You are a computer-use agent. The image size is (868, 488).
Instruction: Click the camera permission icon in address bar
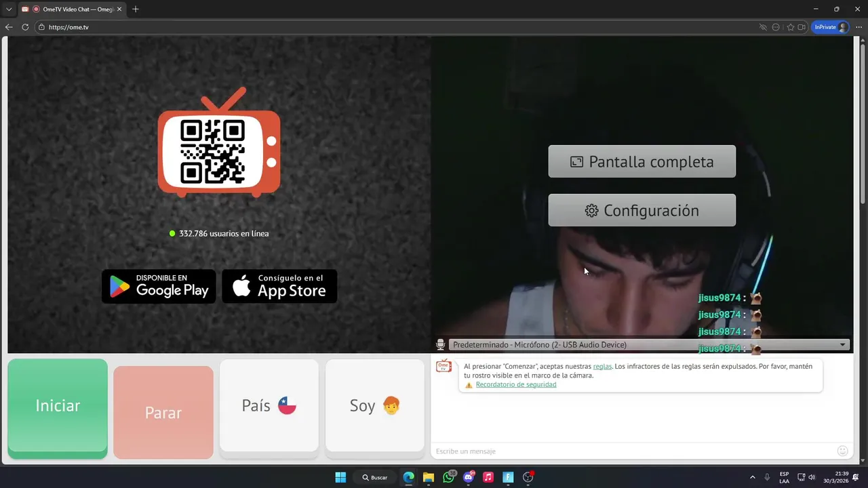point(802,27)
